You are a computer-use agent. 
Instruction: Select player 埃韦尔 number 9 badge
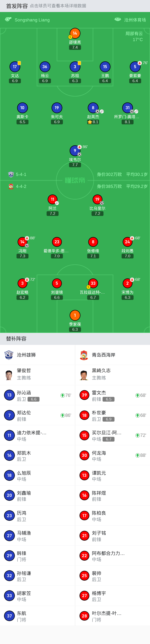75,150
